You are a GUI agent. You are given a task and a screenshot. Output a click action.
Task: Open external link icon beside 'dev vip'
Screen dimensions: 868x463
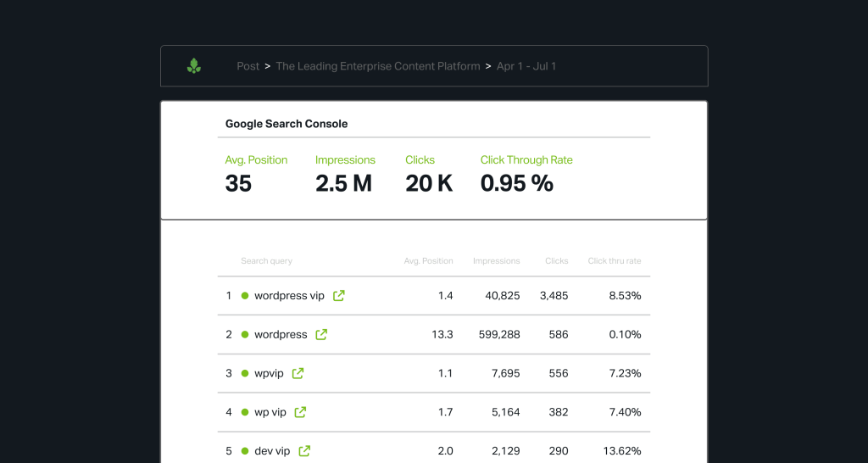click(304, 450)
